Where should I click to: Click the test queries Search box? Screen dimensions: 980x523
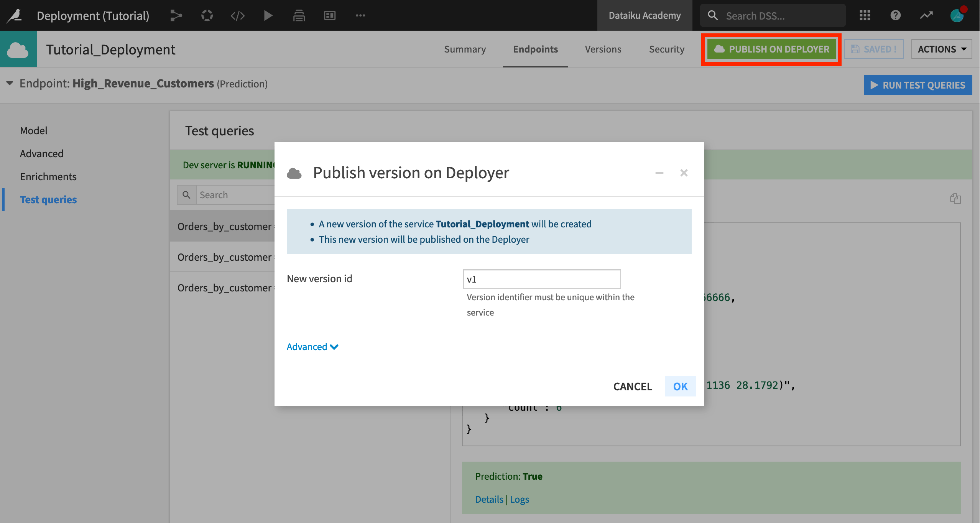235,195
